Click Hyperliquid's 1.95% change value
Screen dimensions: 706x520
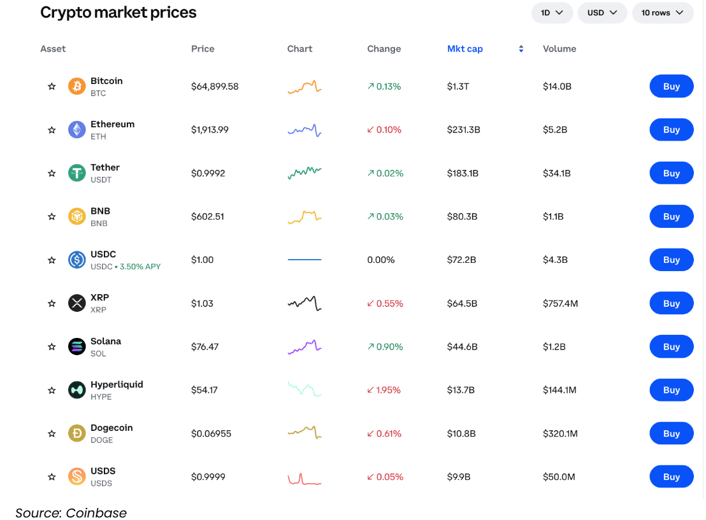point(384,390)
